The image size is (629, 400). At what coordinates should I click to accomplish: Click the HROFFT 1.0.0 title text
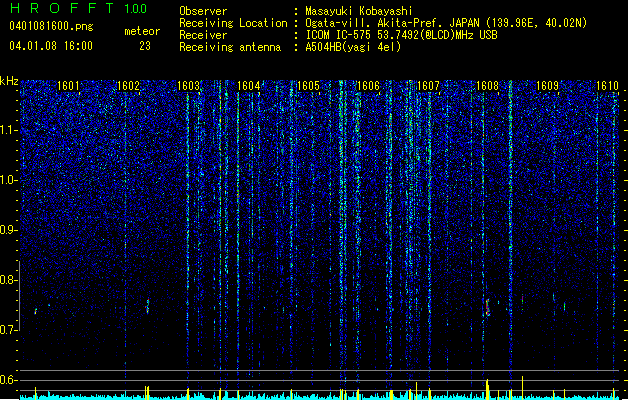tap(79, 8)
